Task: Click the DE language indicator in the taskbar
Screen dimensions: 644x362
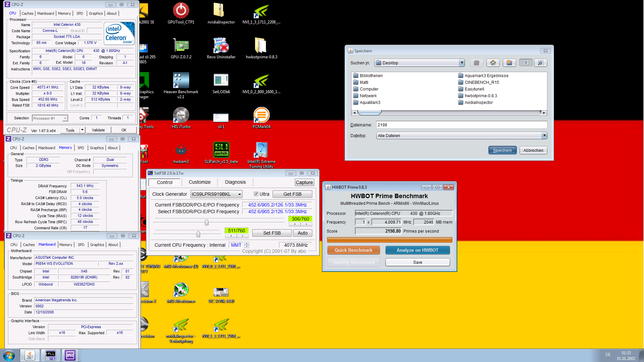Action: click(608, 355)
